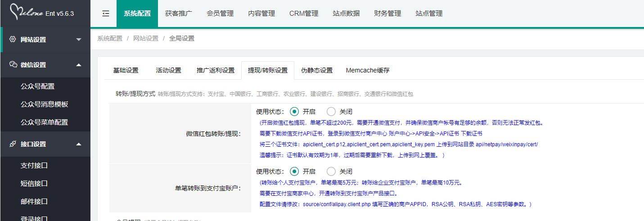644x221 pixels.
Task: Click the sidebar collapse hamburger icon
Action: 106,14
